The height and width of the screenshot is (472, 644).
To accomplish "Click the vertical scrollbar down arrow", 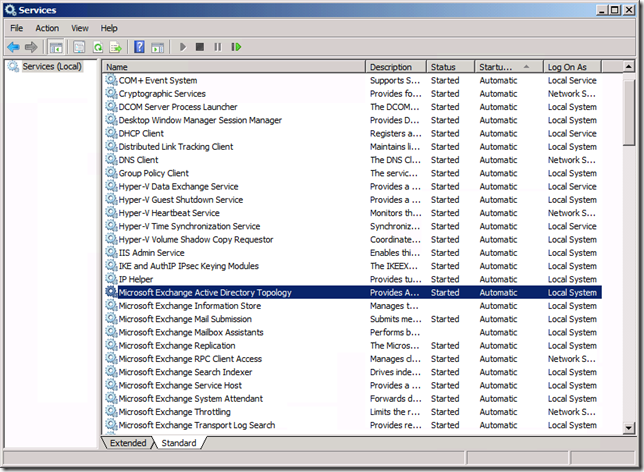I will click(628, 428).
